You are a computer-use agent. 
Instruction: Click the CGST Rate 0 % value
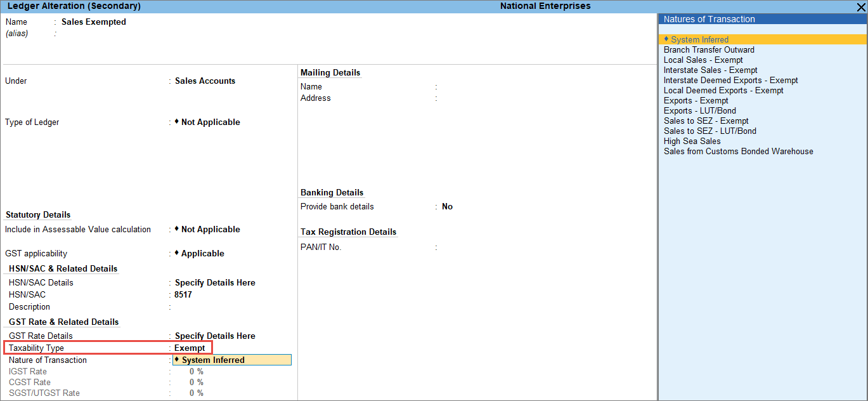click(197, 382)
